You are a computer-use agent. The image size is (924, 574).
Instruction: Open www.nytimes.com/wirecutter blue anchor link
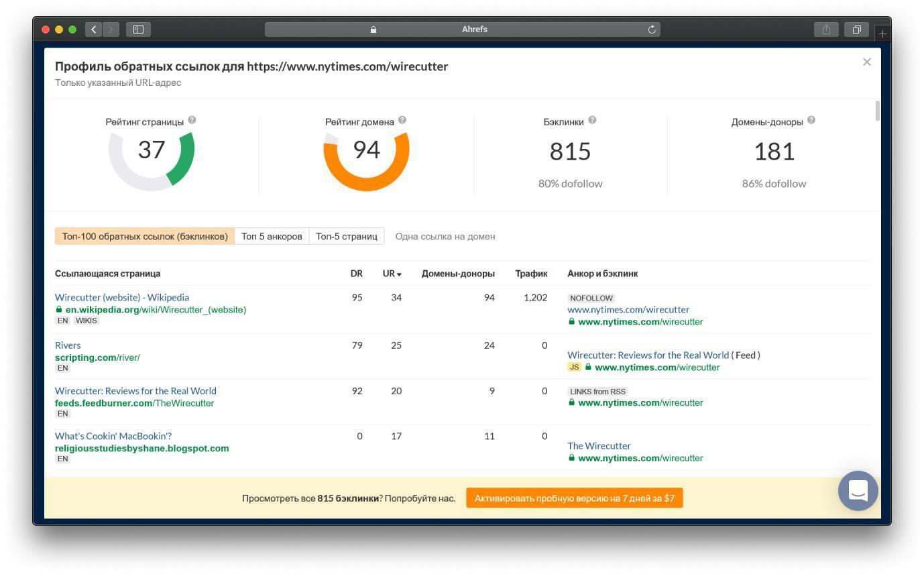click(x=628, y=310)
